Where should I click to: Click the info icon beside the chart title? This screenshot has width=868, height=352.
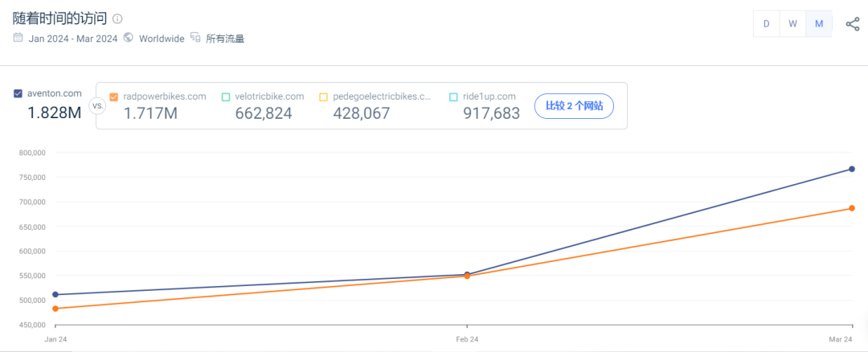pos(117,18)
